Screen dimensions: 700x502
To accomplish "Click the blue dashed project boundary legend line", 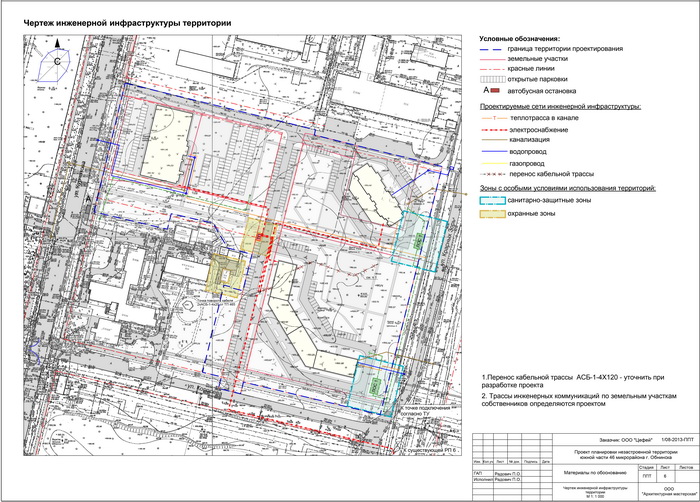I will [x=494, y=49].
